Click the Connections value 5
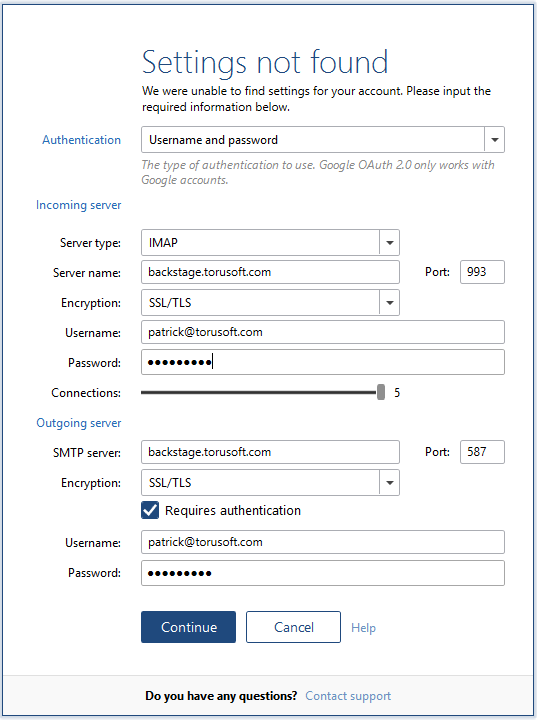Viewport: 537px width, 720px height. pos(397,393)
